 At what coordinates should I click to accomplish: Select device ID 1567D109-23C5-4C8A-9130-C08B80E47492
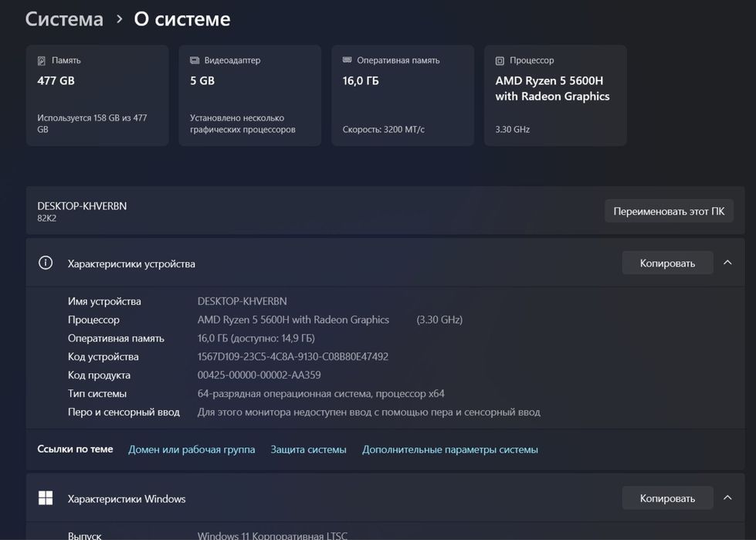tap(293, 357)
